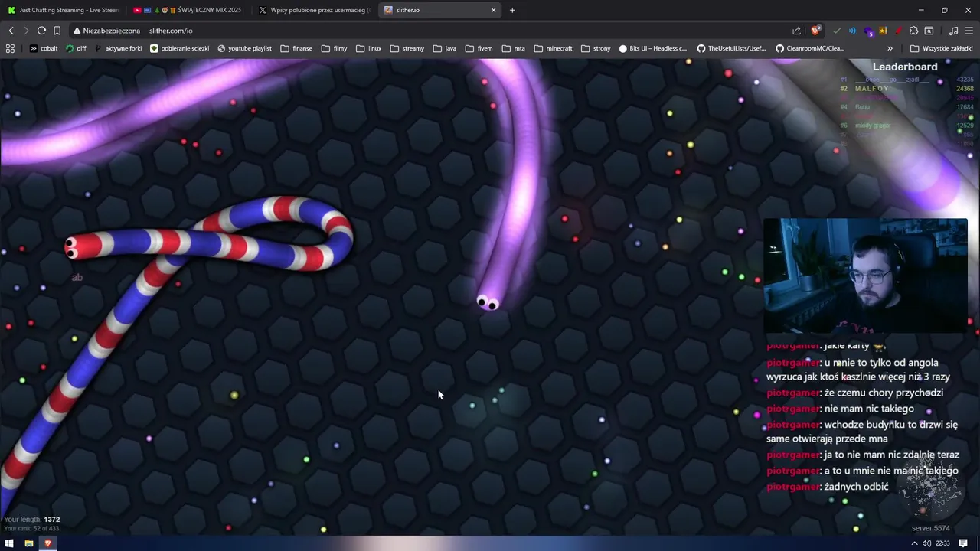The width and height of the screenshot is (980, 551).
Task: Expand the filmy bookmark folder
Action: [335, 48]
